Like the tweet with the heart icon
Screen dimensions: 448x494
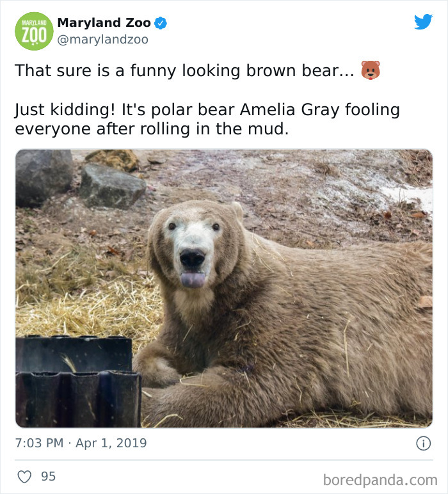coord(24,476)
